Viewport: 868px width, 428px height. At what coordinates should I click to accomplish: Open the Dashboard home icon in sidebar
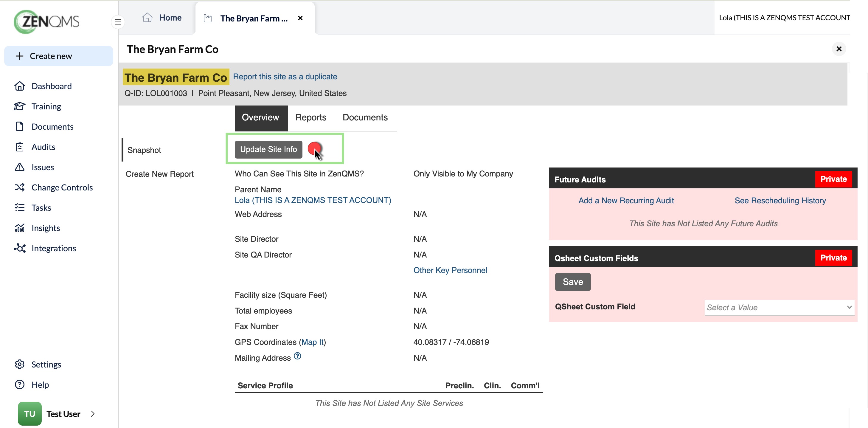pos(20,86)
